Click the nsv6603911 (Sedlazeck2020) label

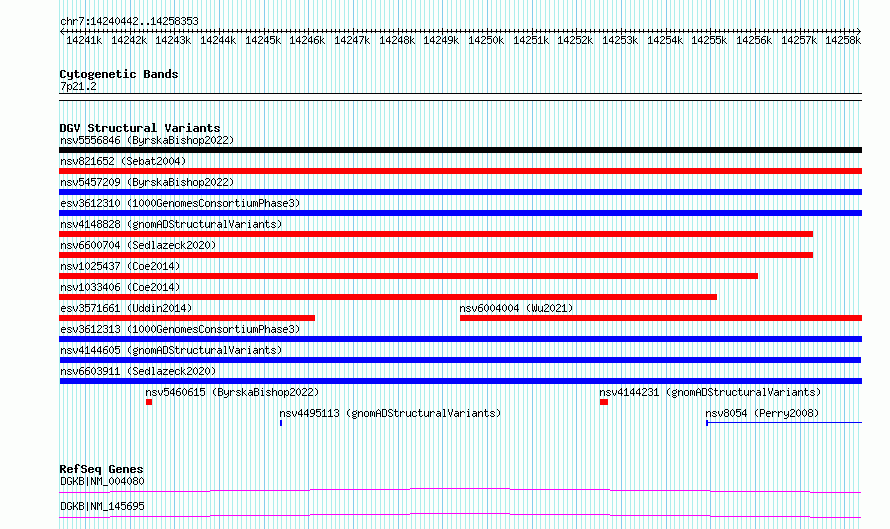(138, 371)
